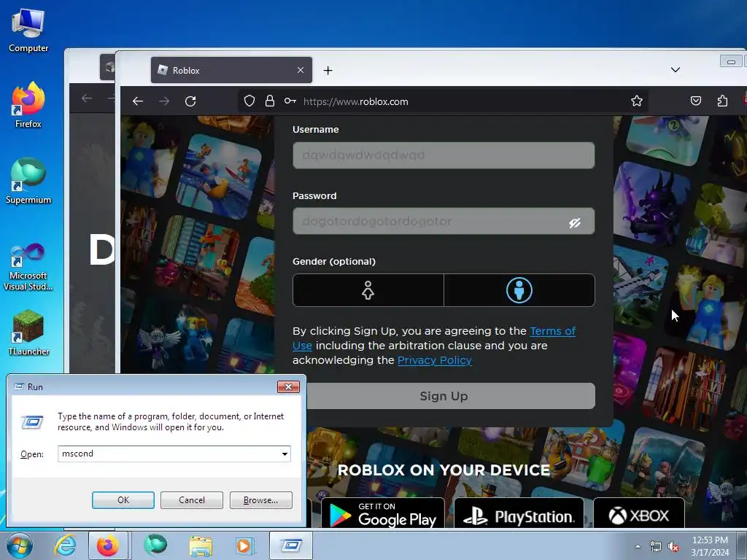The height and width of the screenshot is (560, 747).
Task: Cancel the Run dialog
Action: click(x=192, y=500)
